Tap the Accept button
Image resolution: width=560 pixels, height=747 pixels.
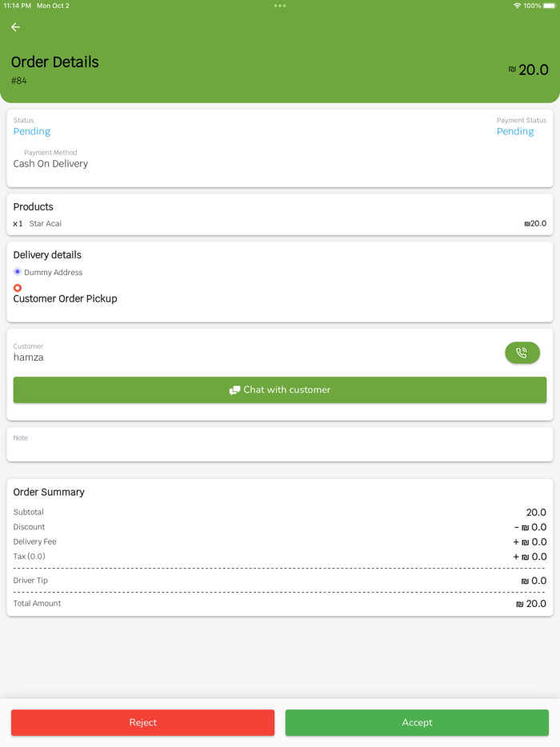(417, 722)
